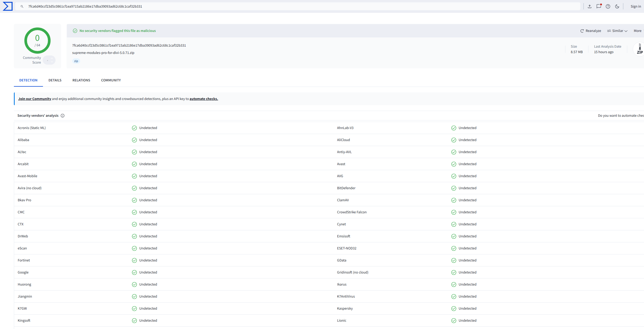Click the search magnifier icon
This screenshot has height=329, width=644.
[x=22, y=7]
